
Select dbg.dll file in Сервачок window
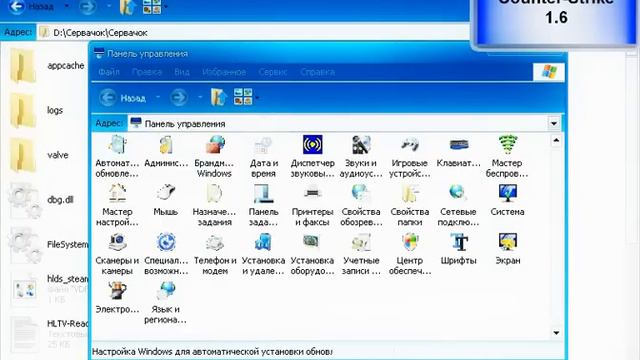(41, 200)
